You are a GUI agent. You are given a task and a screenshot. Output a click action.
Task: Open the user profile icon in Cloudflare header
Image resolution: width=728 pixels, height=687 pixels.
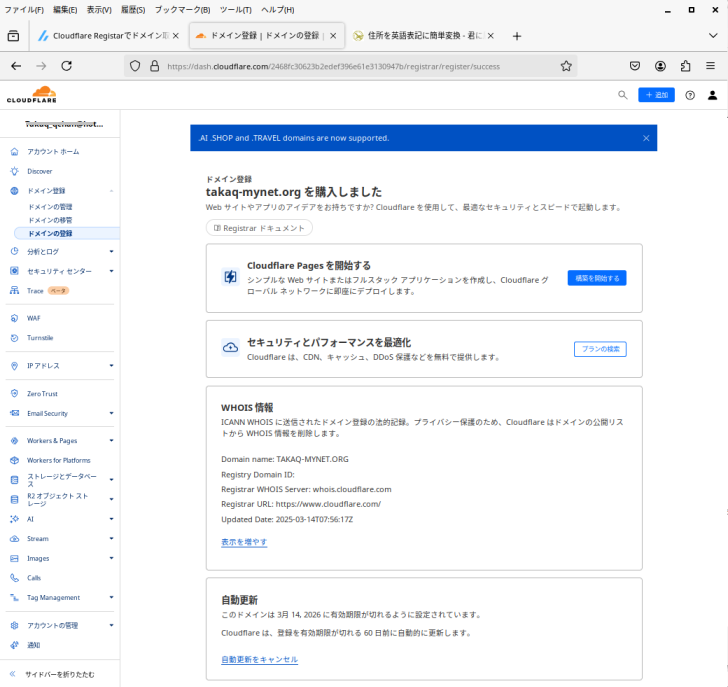tap(712, 95)
